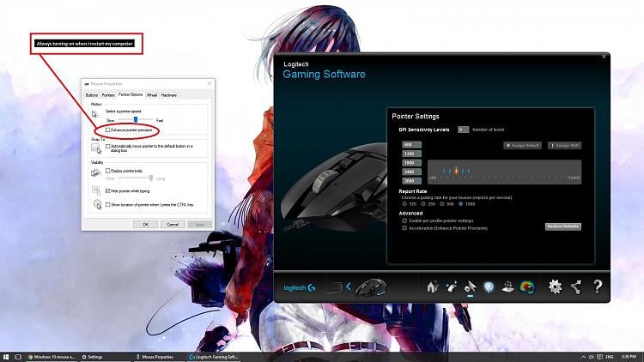Open the Home icon in Logitech Gaming Software
Viewport: 644px width, 362px height.
coord(432,287)
